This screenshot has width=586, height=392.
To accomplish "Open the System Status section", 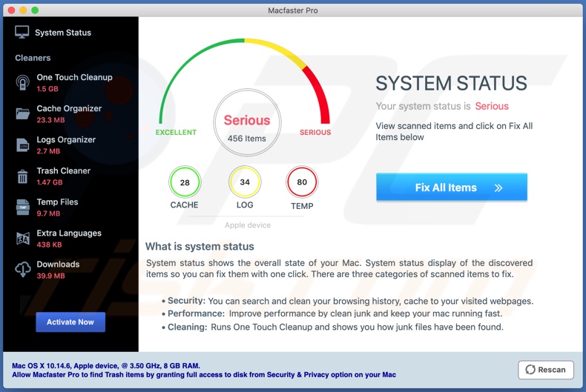I will coord(53,33).
